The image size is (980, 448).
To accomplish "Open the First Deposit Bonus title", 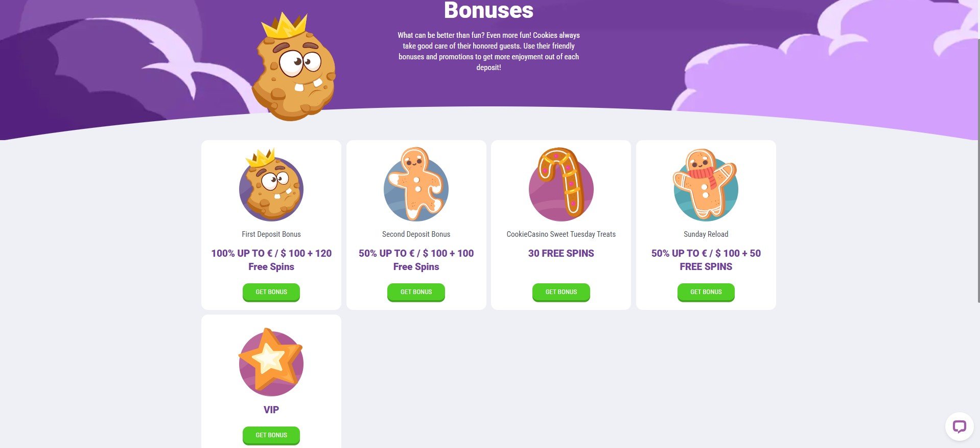I will click(x=271, y=234).
